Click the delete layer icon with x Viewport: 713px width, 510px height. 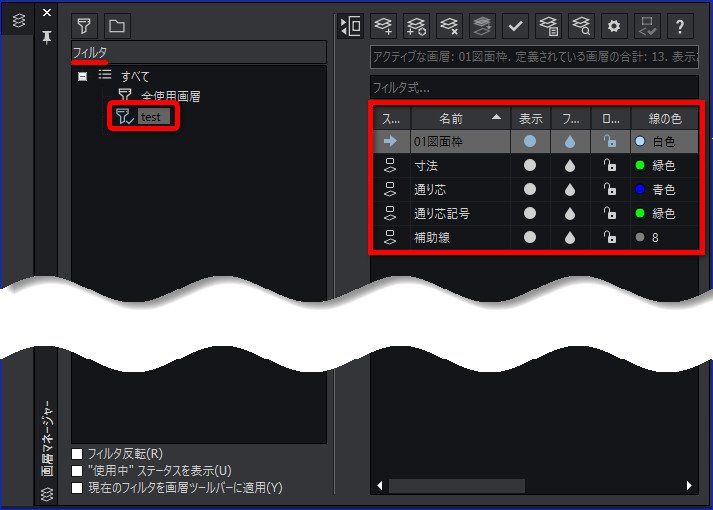tap(449, 26)
